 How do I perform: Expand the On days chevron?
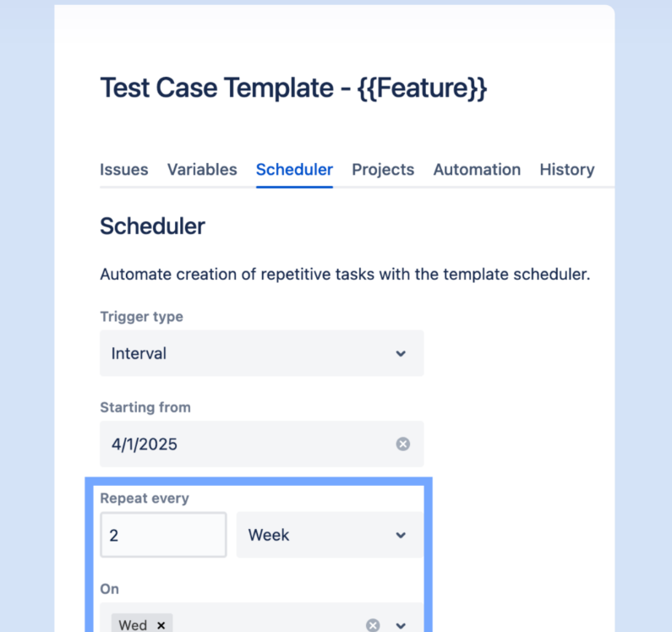point(401,625)
